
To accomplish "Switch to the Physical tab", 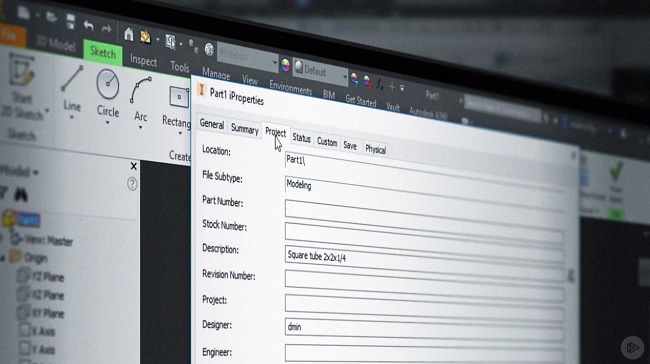I will click(x=376, y=149).
